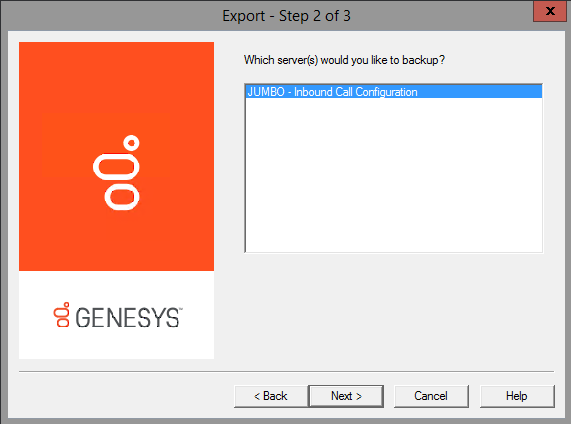
Task: Open Help for the export wizard
Action: click(x=517, y=396)
